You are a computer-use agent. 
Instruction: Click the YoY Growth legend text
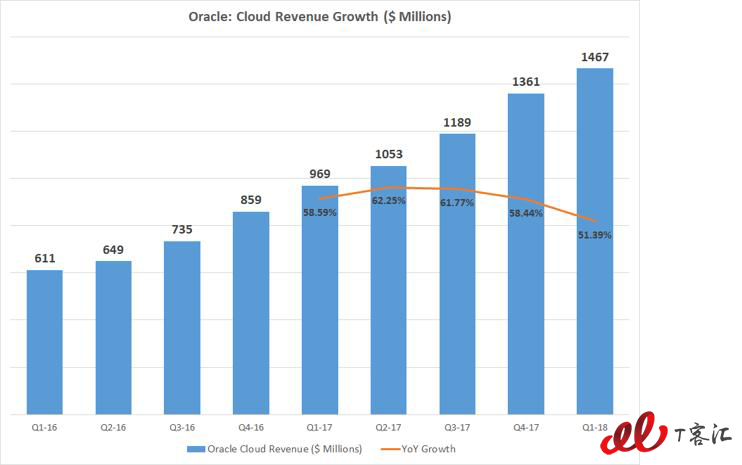429,449
